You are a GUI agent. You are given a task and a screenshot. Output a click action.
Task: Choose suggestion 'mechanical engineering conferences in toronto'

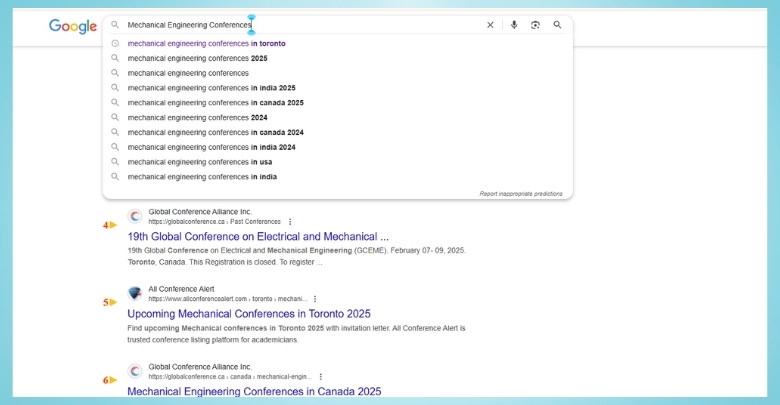coord(206,43)
